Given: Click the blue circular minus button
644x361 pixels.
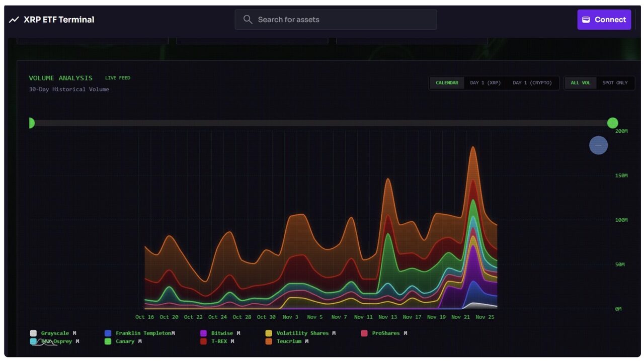Looking at the screenshot, I should [598, 145].
